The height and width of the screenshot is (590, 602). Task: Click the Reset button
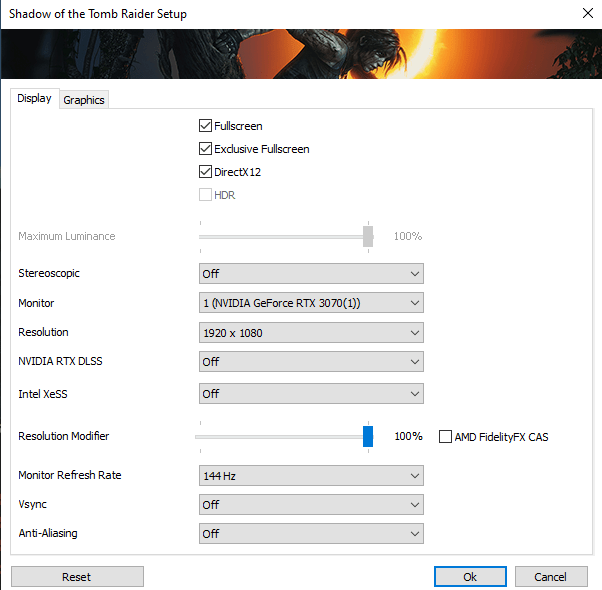[x=77, y=577]
